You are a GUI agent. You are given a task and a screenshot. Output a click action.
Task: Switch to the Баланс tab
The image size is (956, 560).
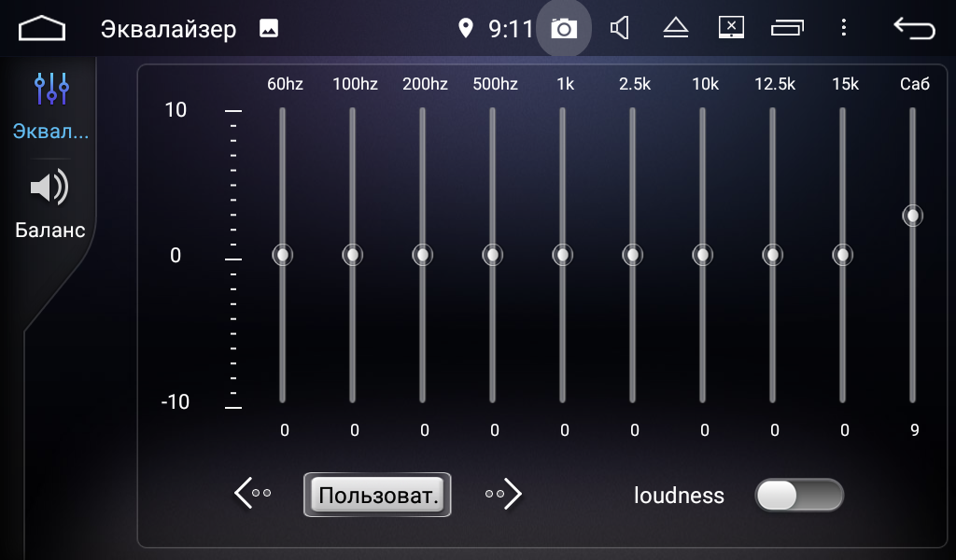click(x=50, y=204)
